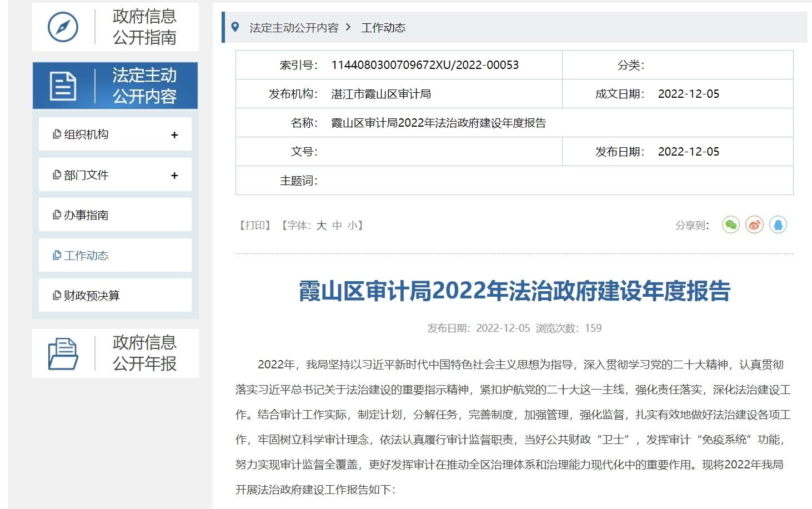Set font size to 小
The width and height of the screenshot is (812, 509).
352,225
